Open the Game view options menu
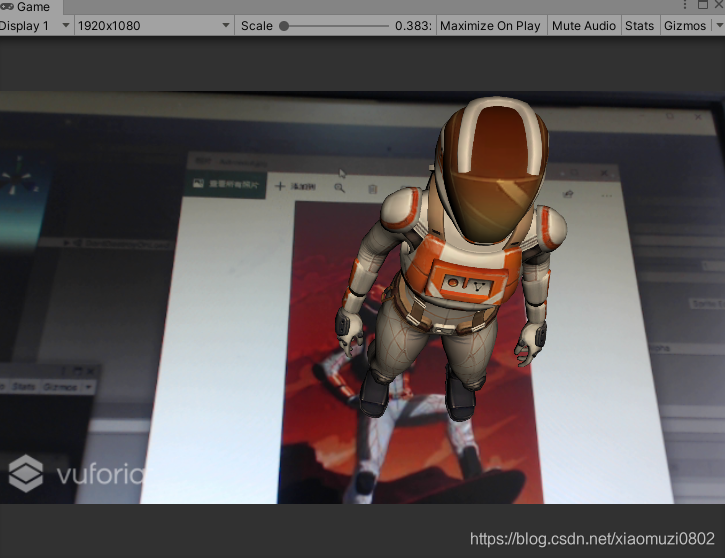725x558 pixels. (685, 5)
